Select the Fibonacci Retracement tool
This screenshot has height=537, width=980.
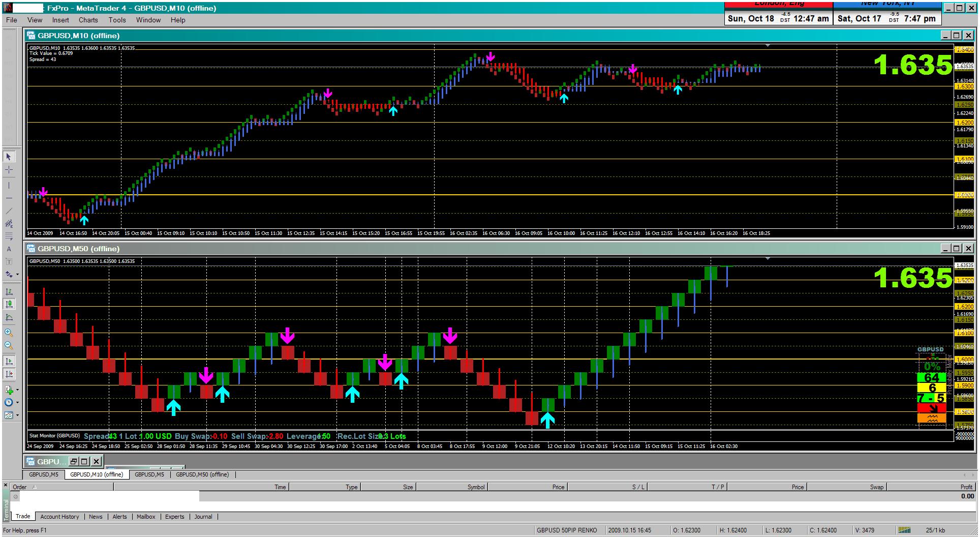[x=9, y=236]
